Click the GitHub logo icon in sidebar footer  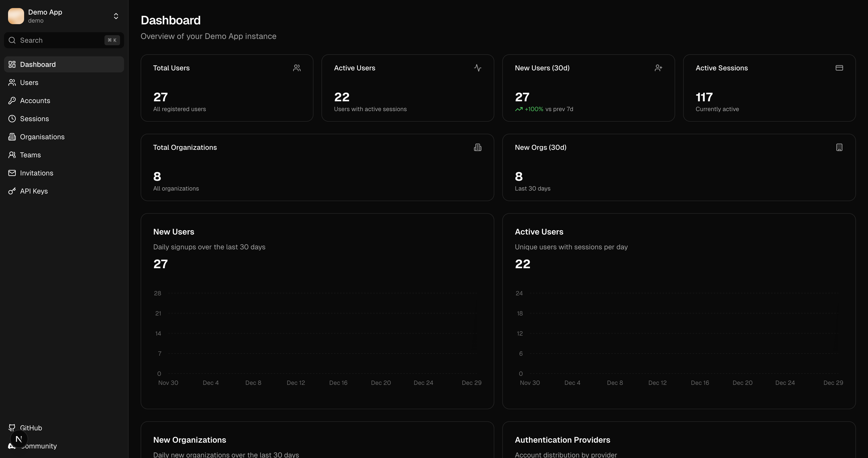click(x=12, y=428)
